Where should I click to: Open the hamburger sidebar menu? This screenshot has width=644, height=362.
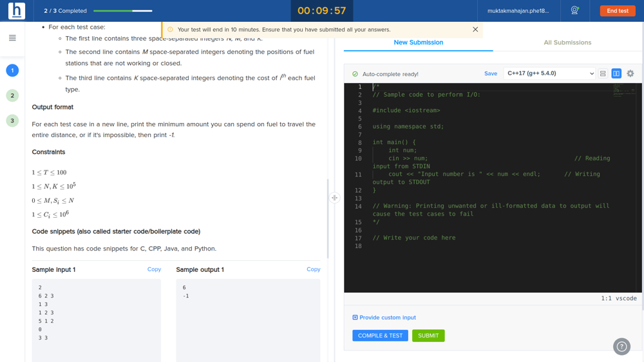[x=12, y=38]
